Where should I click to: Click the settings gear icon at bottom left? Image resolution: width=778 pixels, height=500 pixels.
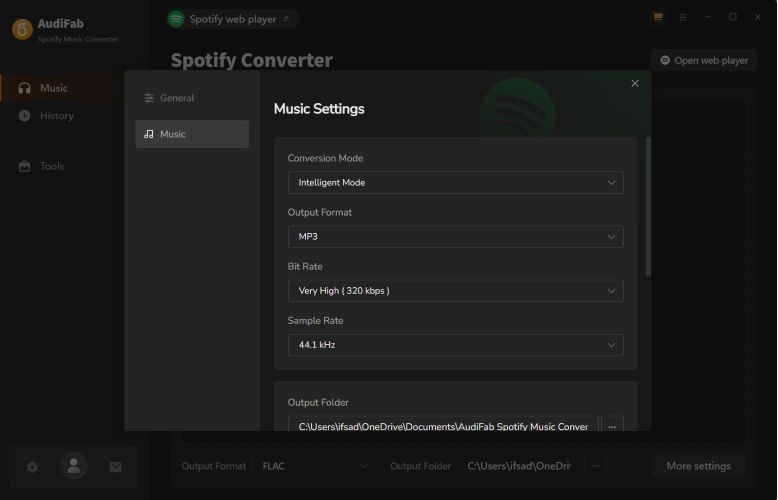point(32,467)
